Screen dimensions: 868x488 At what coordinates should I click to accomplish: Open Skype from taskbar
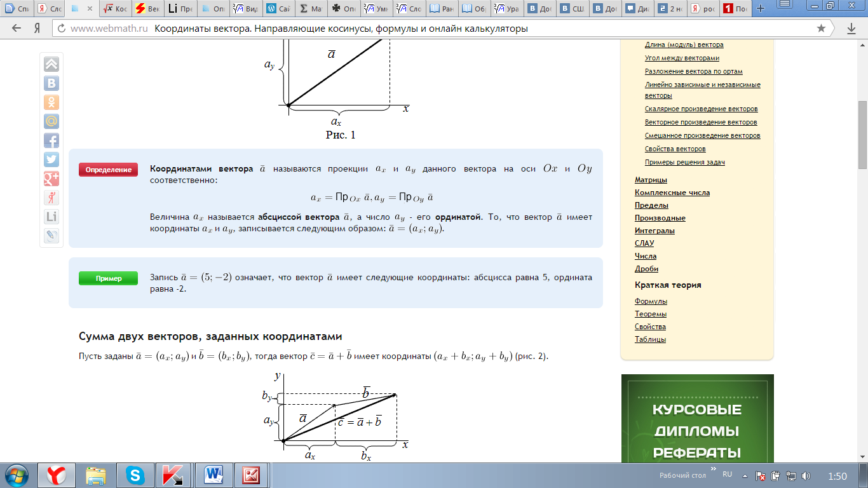click(x=135, y=475)
